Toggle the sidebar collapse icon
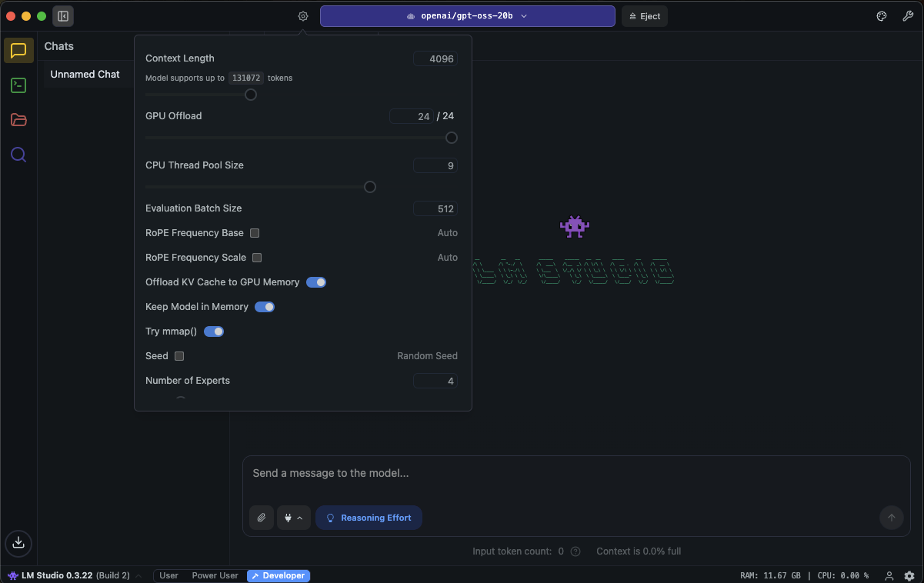This screenshot has width=924, height=583. click(x=63, y=16)
